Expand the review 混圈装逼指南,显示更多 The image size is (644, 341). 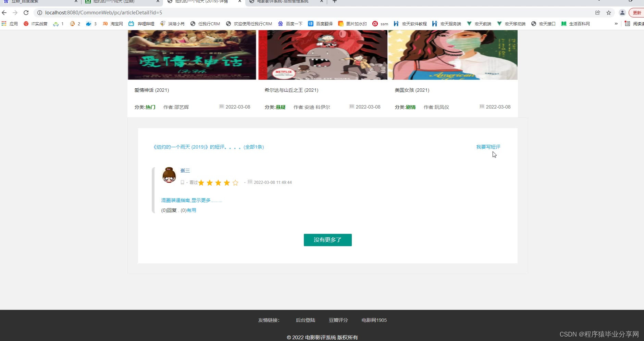tap(192, 200)
